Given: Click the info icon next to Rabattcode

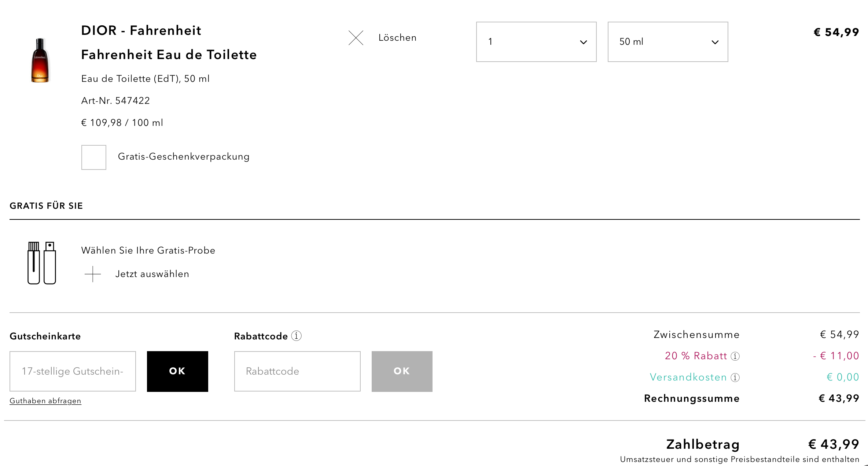Looking at the screenshot, I should [x=296, y=336].
